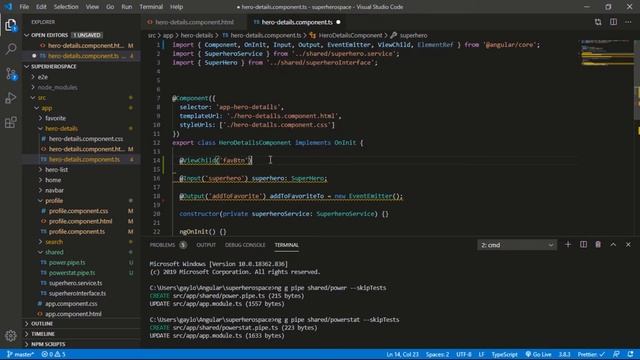Click the Prettier status item

[x=591, y=354]
